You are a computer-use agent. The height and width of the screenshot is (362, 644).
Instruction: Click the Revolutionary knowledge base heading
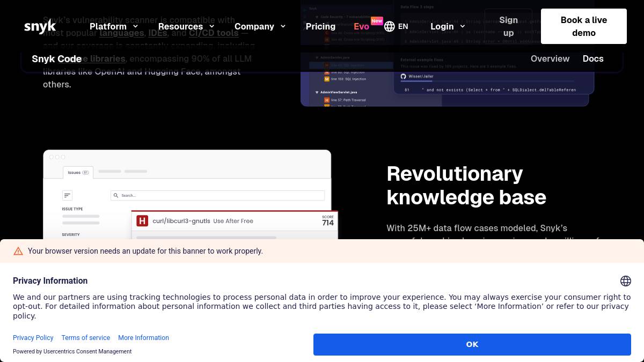click(466, 186)
